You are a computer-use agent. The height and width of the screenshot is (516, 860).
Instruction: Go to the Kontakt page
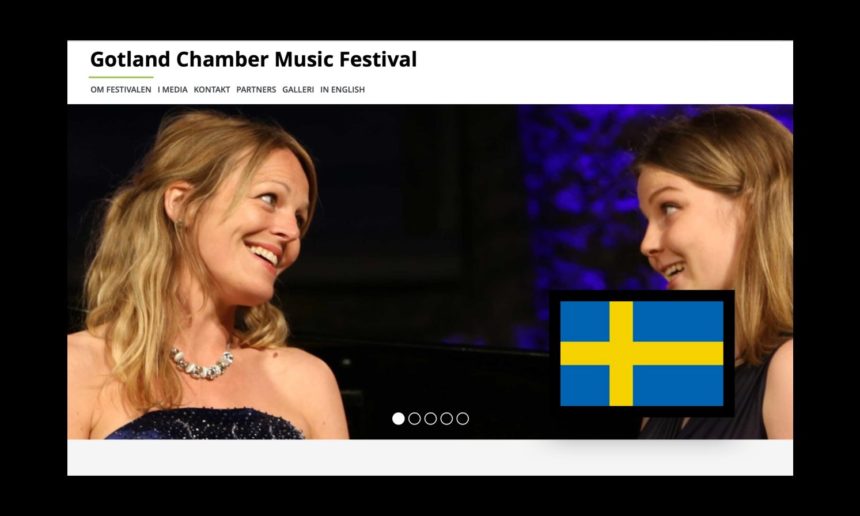(212, 89)
